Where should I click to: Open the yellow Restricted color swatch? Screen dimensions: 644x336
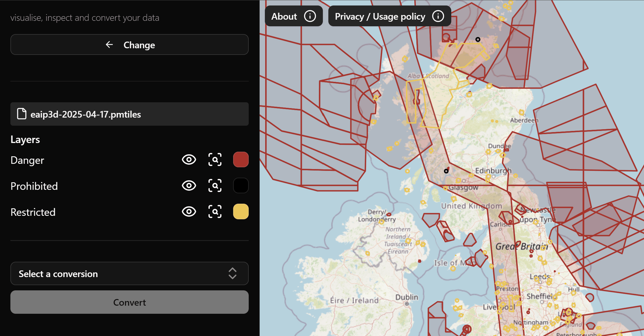coord(241,212)
